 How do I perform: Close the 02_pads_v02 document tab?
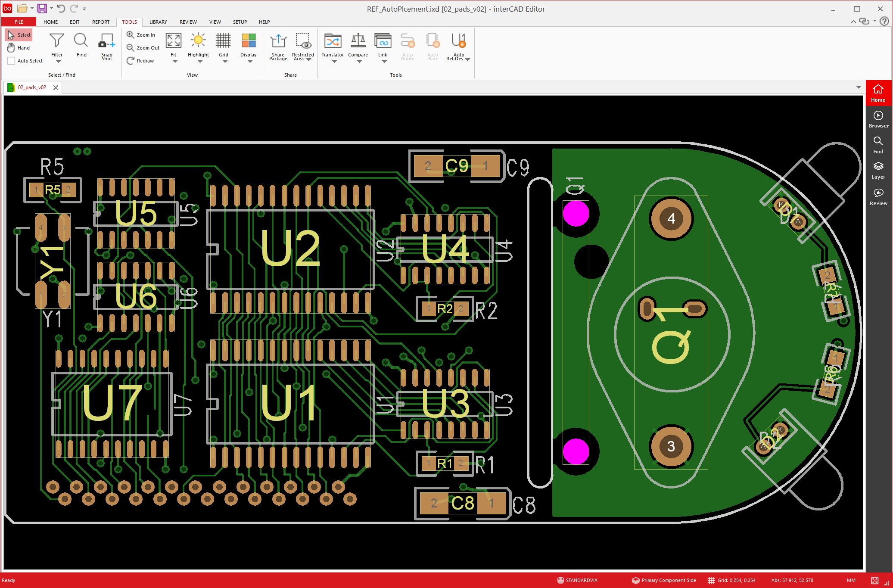(x=56, y=87)
